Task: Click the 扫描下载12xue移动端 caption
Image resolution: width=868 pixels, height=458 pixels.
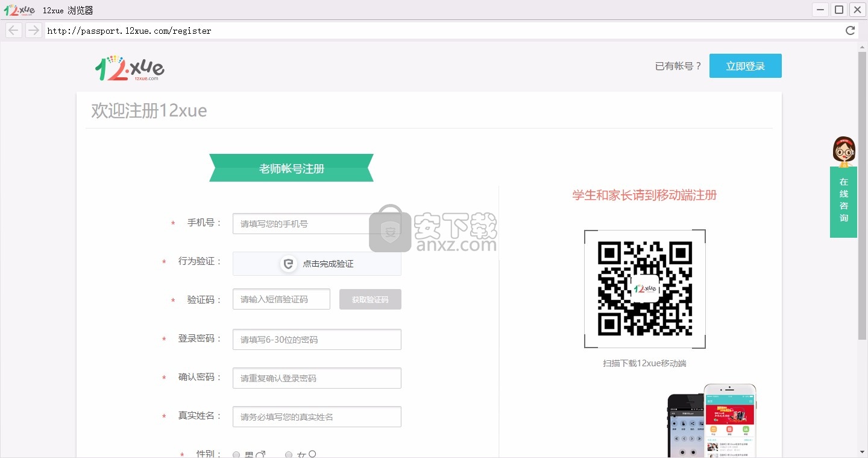Action: pyautogui.click(x=644, y=363)
